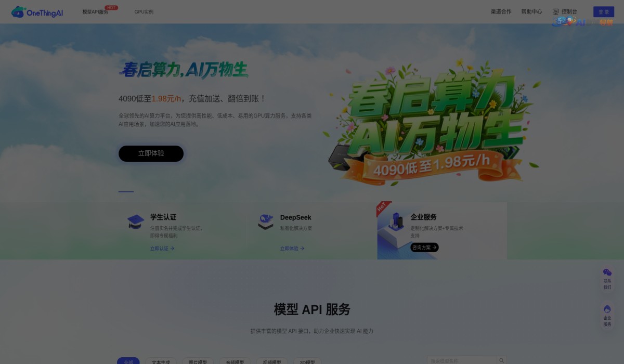Click the 企业服务 robot icon on the card
The image size is (624, 364).
(x=396, y=222)
